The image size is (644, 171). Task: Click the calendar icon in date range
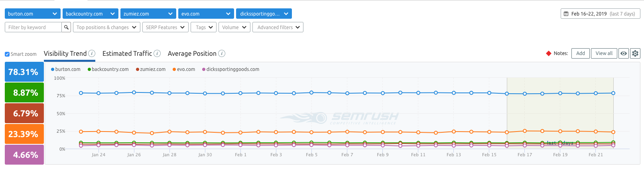(566, 14)
